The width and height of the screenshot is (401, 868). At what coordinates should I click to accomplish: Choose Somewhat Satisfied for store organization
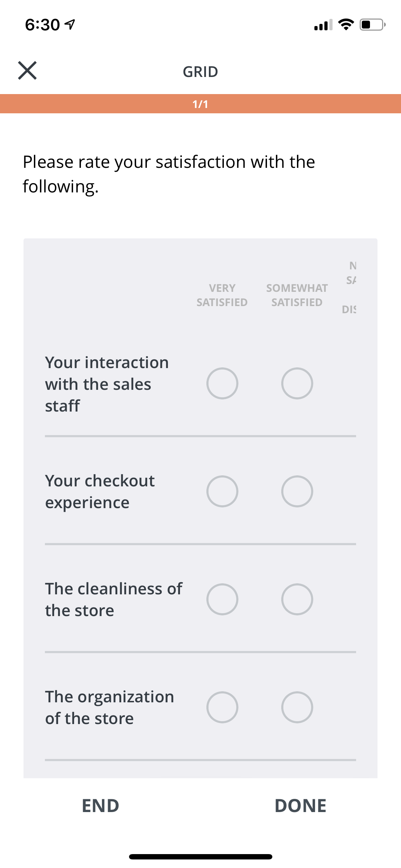click(297, 707)
